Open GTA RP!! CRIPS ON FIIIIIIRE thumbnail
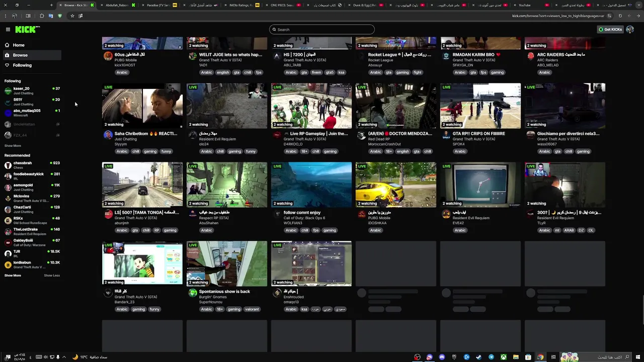Screen dimensions: 644x362 coord(480,106)
